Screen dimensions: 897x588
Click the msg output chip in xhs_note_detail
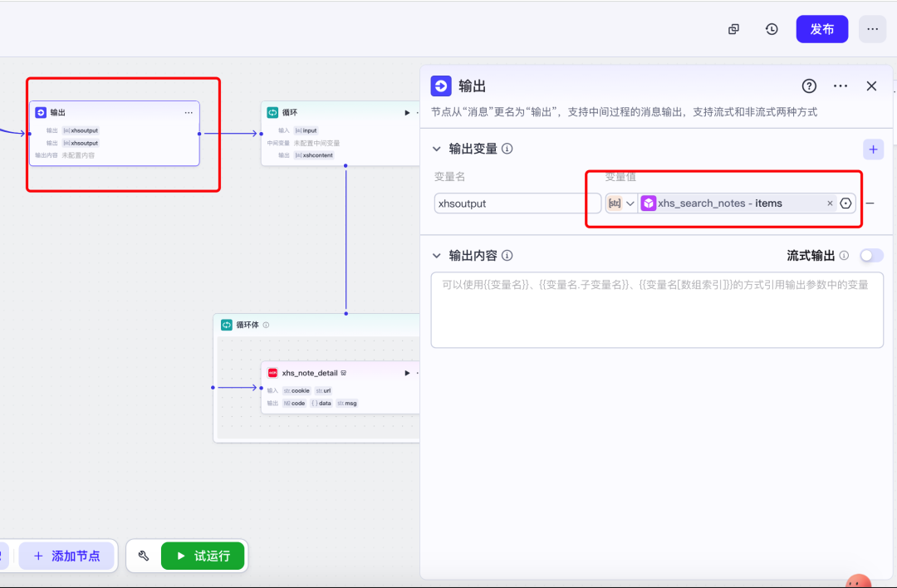click(x=346, y=404)
